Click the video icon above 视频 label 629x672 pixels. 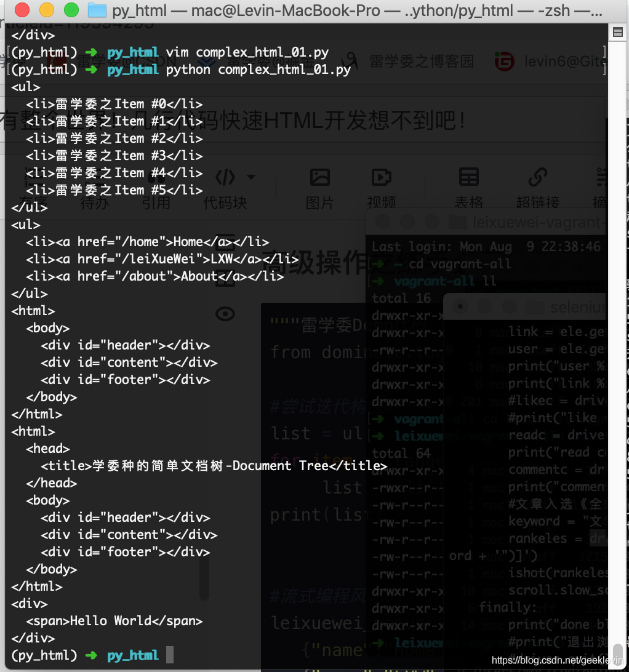381,177
